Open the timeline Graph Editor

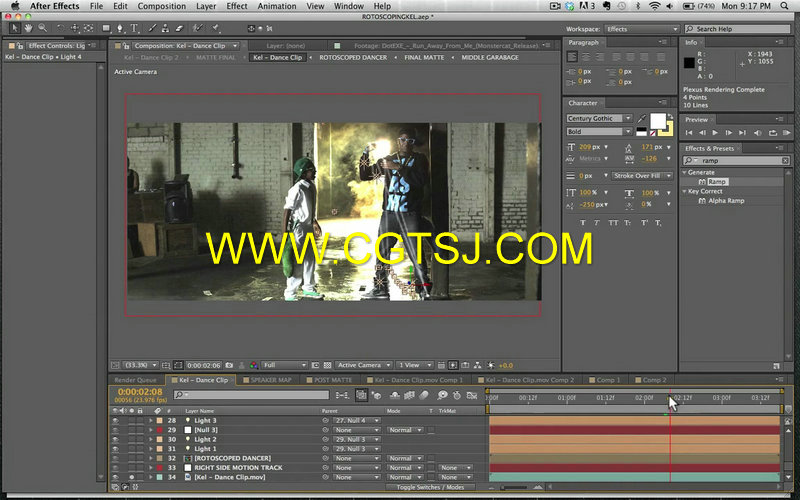(x=472, y=395)
